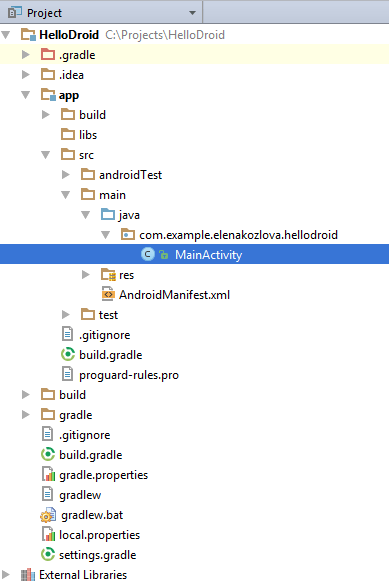Viewport: 389px width, 583px height.
Task: Click the gradlew.bat gear icon
Action: point(48,515)
